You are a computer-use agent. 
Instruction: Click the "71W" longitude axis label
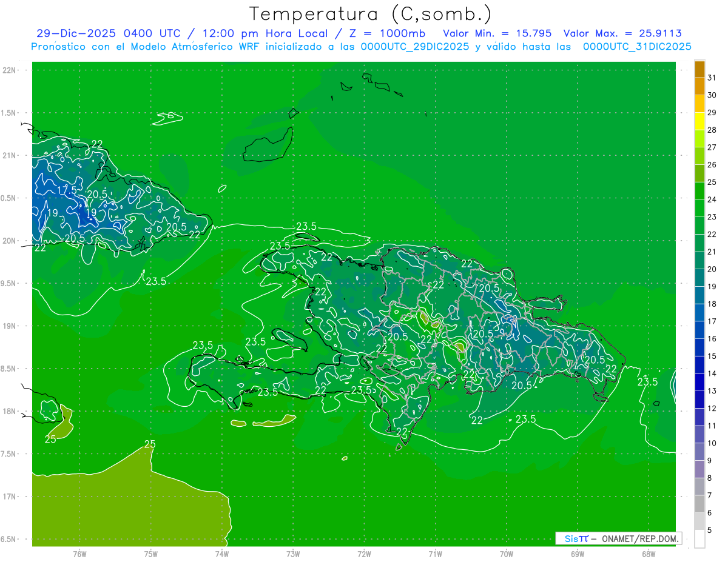435,554
